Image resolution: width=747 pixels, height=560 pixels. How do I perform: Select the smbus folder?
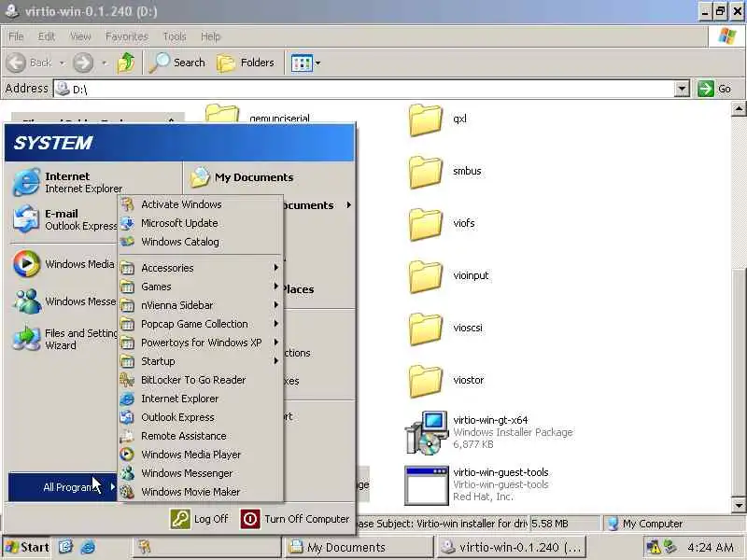coord(445,171)
